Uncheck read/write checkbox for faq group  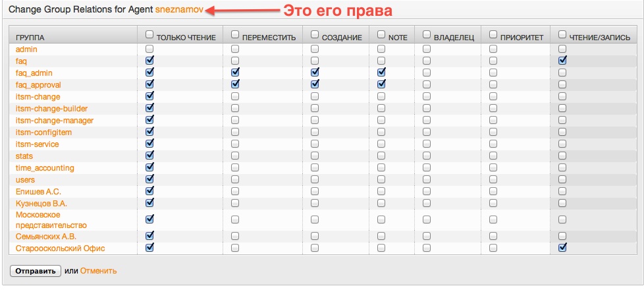562,61
